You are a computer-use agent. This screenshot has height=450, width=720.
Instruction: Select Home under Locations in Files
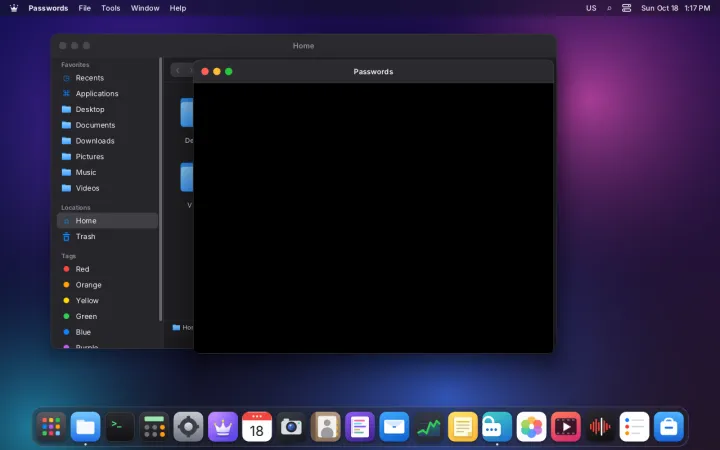tap(107, 221)
